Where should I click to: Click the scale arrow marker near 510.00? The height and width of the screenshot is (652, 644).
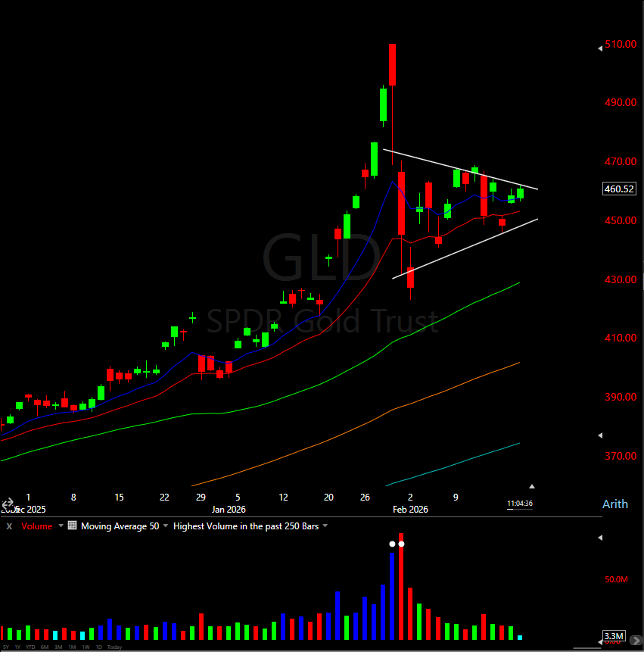point(600,48)
